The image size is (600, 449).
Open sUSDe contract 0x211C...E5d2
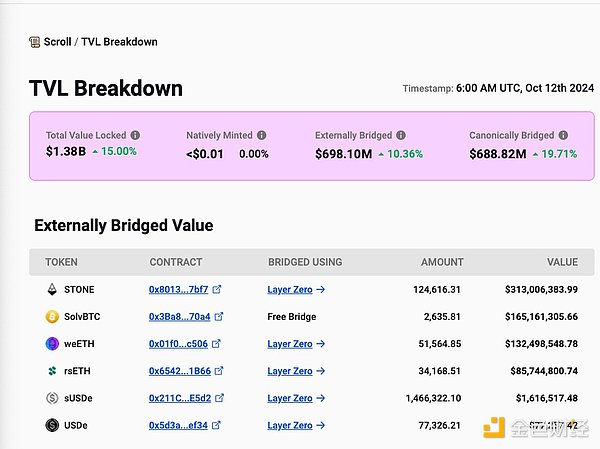point(180,398)
